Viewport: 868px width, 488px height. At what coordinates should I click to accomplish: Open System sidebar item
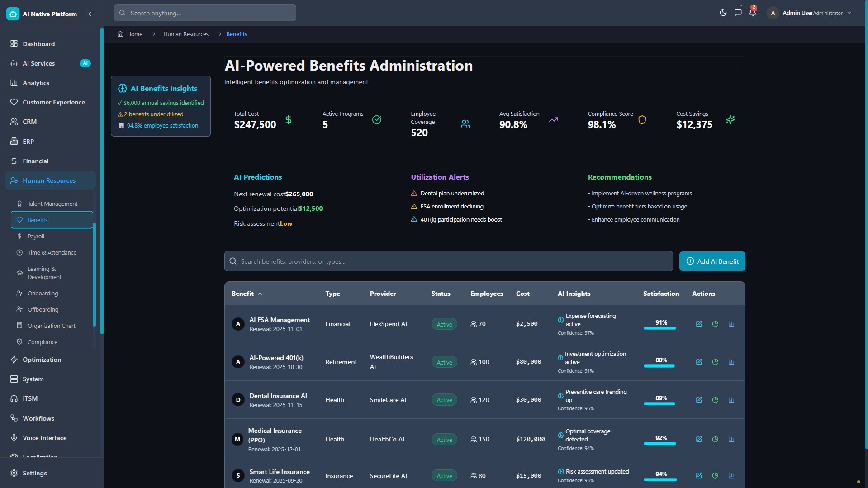(50, 379)
